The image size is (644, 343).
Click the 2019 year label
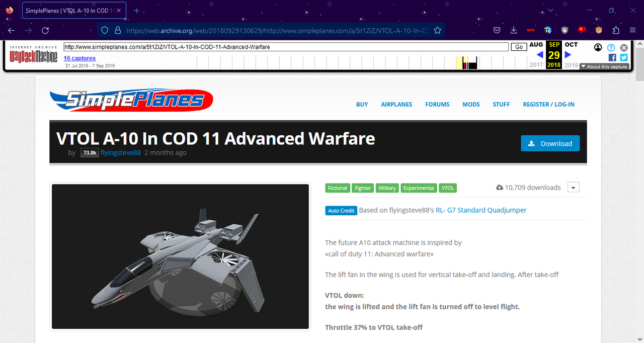571,65
